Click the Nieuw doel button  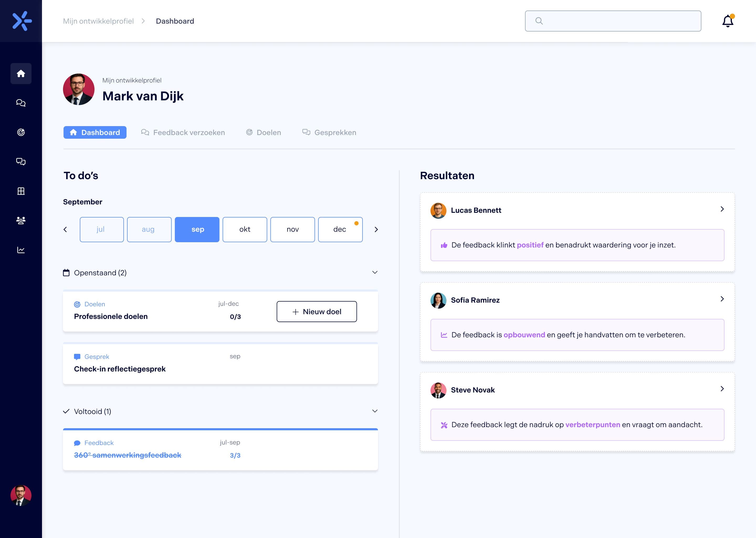(x=316, y=311)
